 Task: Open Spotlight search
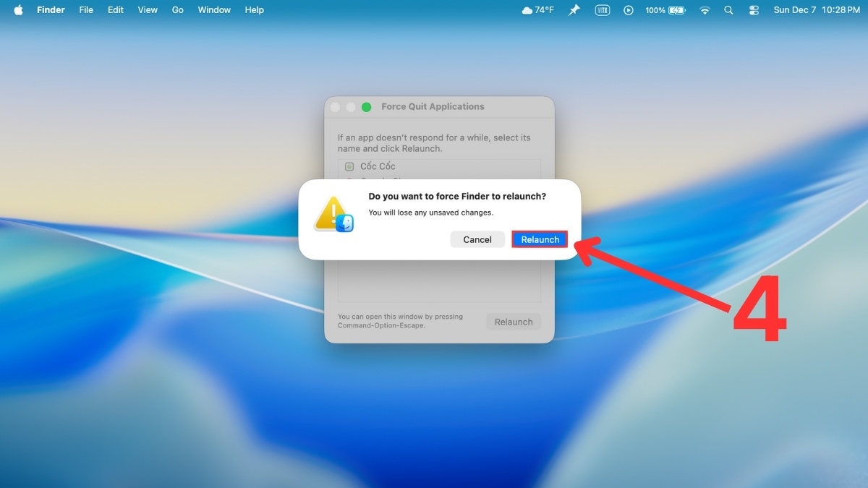[728, 10]
